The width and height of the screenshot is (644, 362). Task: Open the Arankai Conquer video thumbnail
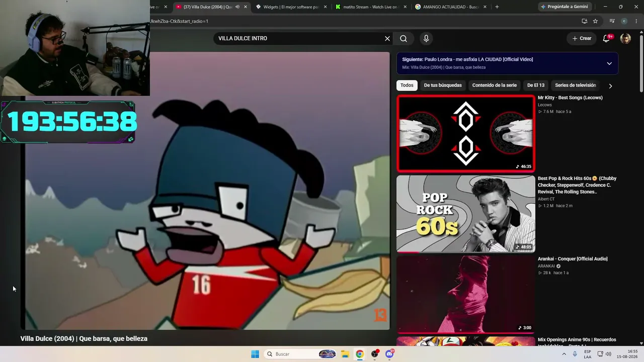click(x=466, y=294)
